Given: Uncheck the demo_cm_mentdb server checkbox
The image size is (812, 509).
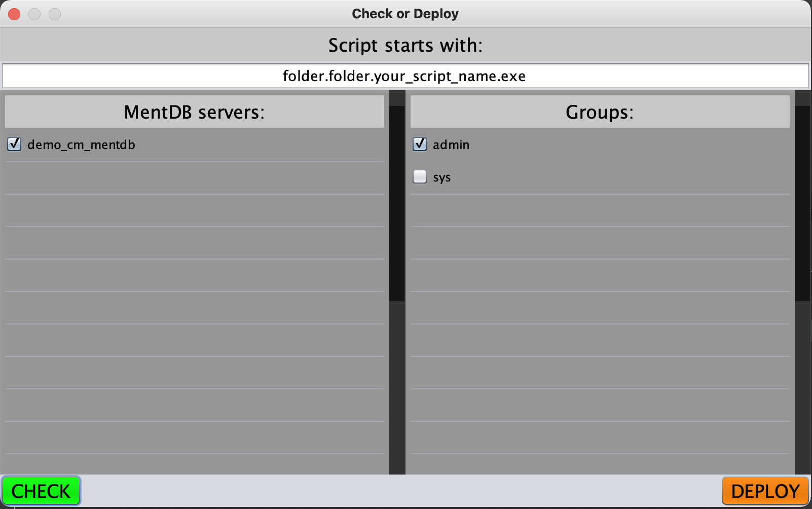Looking at the screenshot, I should point(14,144).
